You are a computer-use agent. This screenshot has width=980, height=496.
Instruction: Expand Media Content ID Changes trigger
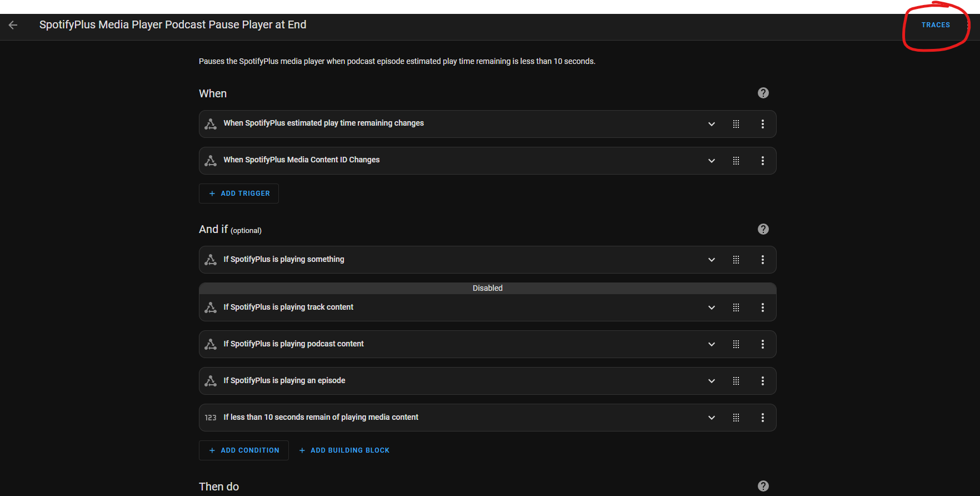(x=712, y=161)
